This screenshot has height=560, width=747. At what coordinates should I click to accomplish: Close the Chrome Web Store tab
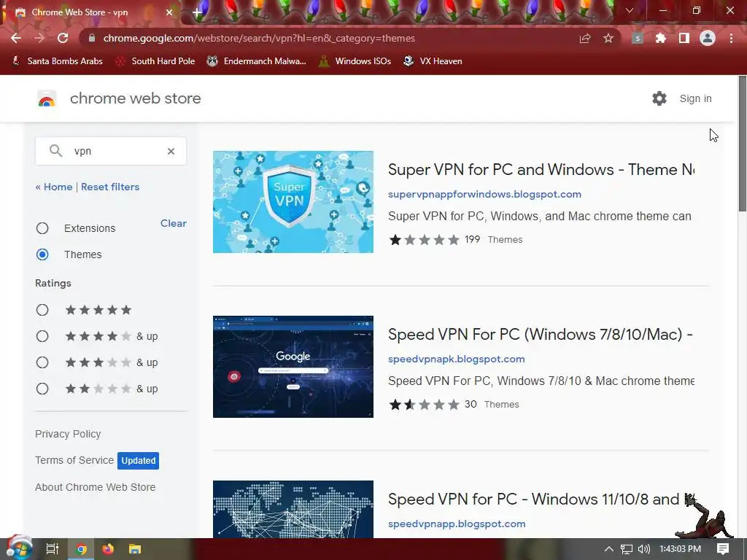click(169, 12)
